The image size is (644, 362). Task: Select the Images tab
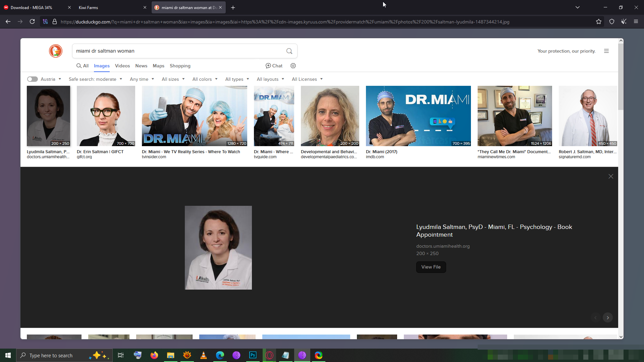pos(102,66)
